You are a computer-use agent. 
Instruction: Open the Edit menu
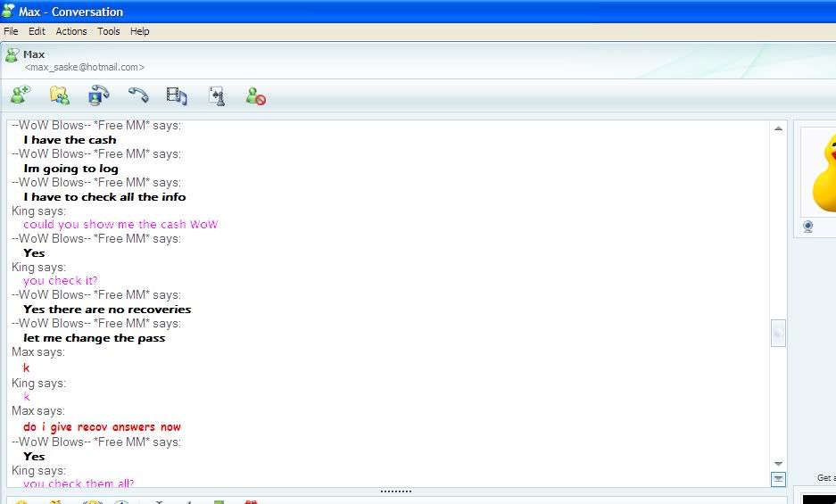click(x=37, y=31)
